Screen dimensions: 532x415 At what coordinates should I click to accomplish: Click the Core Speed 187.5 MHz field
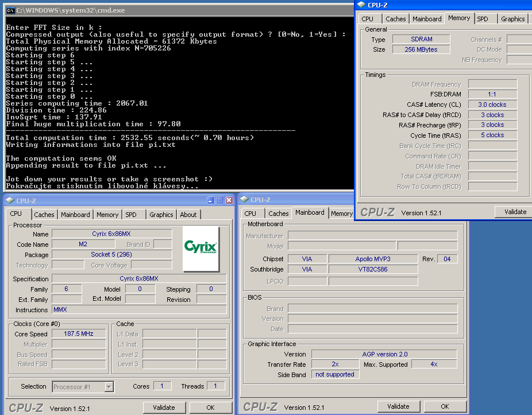(x=79, y=334)
